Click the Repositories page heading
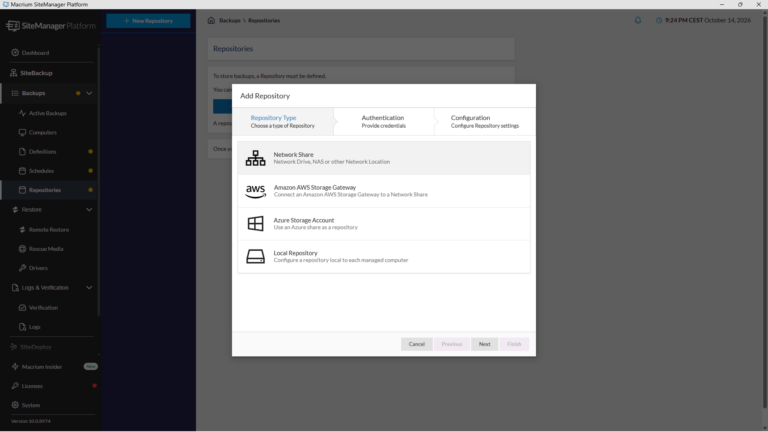This screenshot has width=768, height=432. coord(233,48)
